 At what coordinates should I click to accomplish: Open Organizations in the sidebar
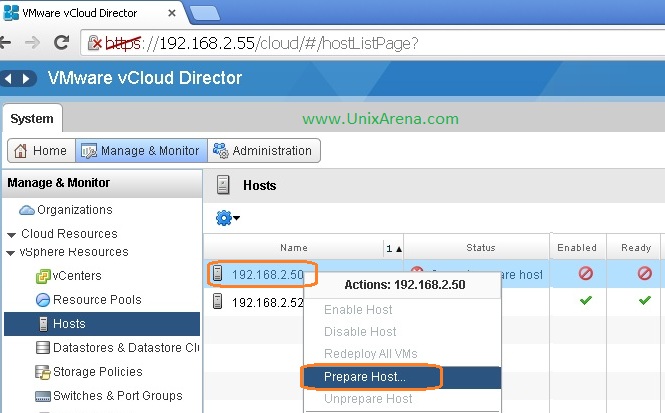(x=75, y=209)
